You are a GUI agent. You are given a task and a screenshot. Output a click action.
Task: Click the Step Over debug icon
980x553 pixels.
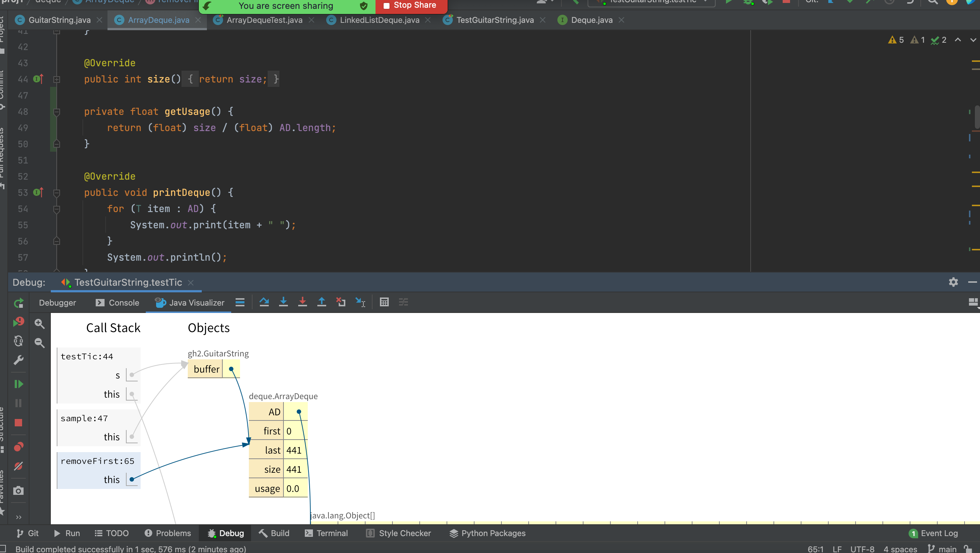[x=264, y=302]
